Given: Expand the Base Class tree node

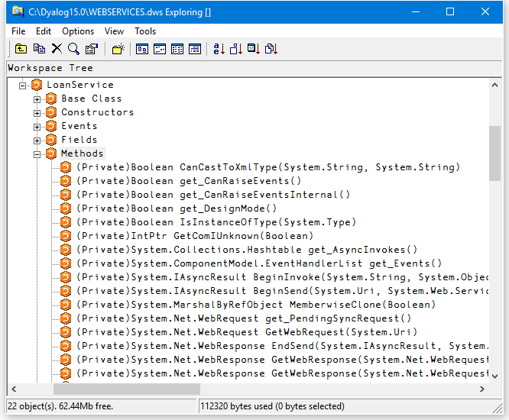Looking at the screenshot, I should click(x=37, y=99).
